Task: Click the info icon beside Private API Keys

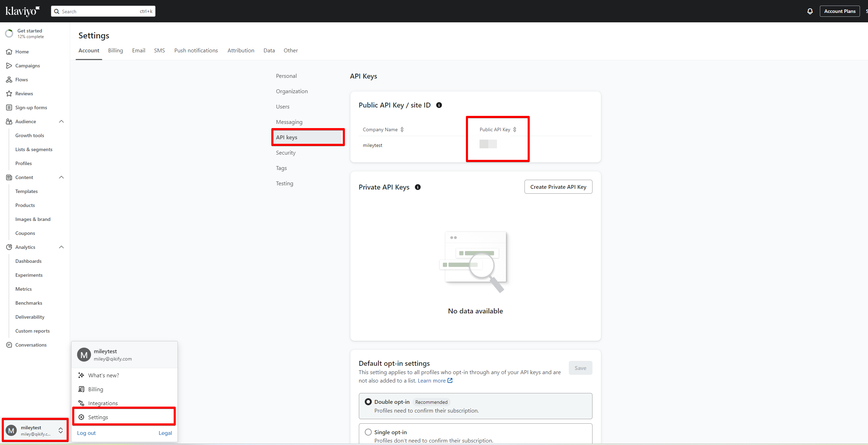Action: [418, 187]
